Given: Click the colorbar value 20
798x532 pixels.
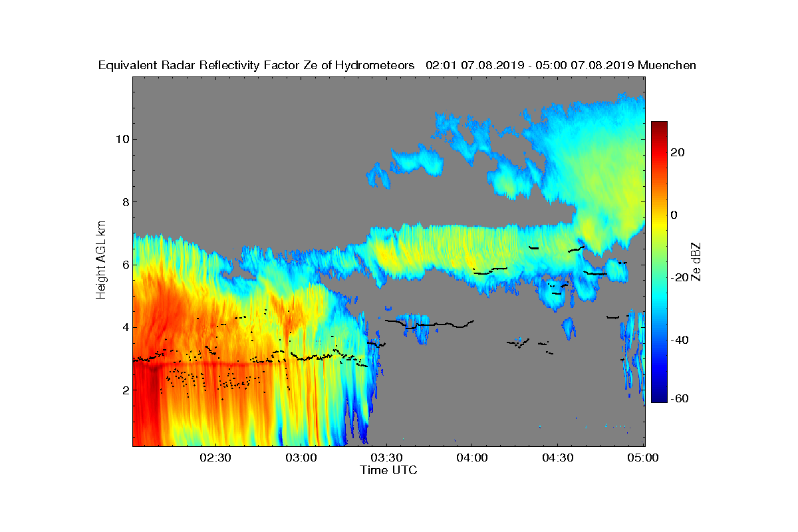Looking at the screenshot, I should point(678,152).
